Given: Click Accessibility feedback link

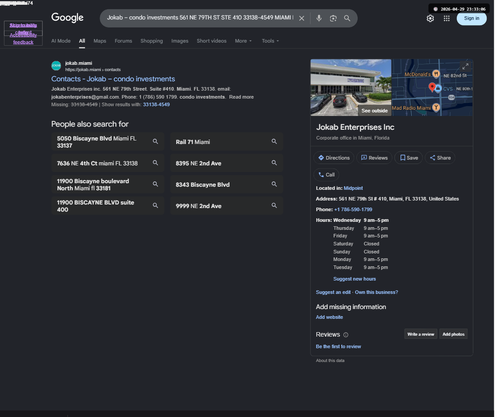Looking at the screenshot, I should (23, 39).
